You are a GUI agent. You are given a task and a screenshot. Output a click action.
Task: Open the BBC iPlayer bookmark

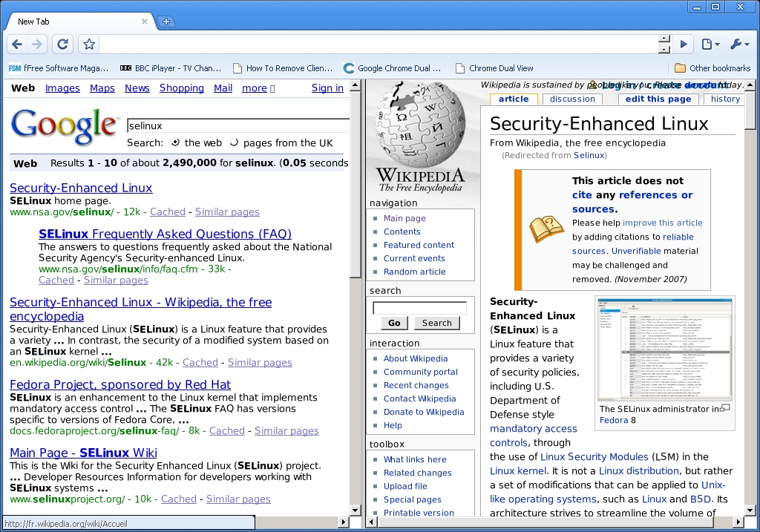[x=171, y=68]
